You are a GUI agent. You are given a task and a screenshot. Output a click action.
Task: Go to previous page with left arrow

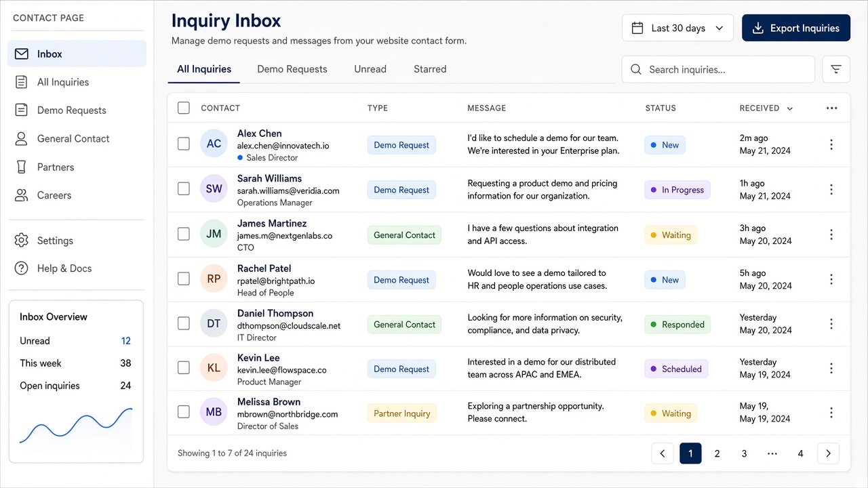coord(663,453)
